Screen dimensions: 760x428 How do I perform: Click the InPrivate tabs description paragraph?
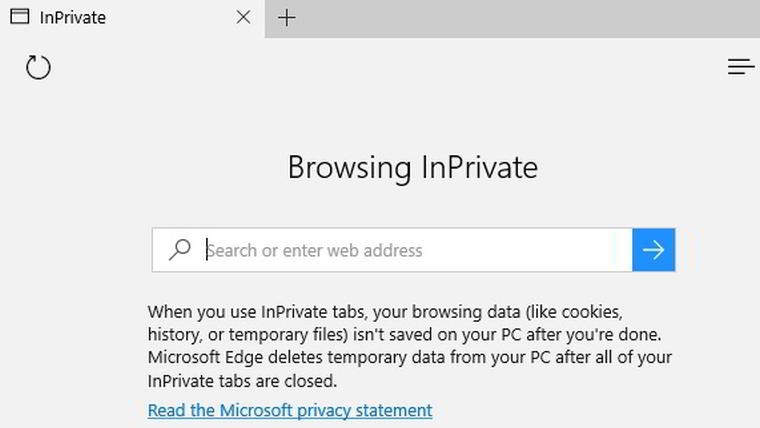(410, 346)
